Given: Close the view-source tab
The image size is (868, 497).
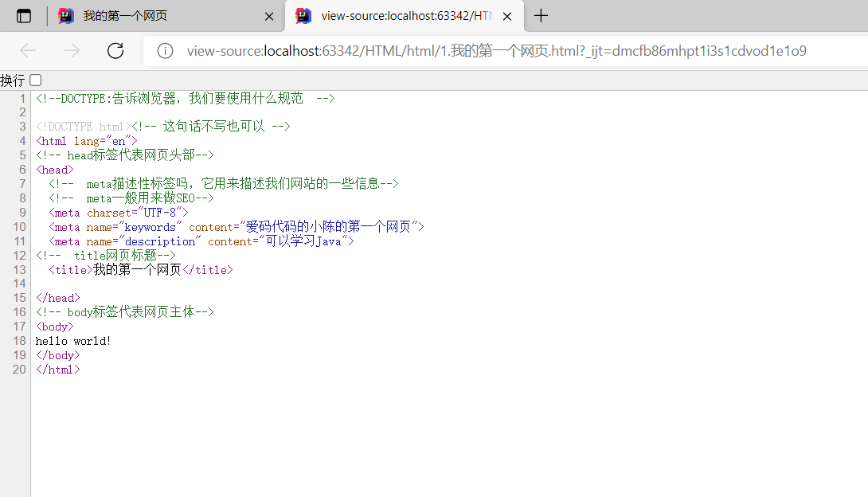Looking at the screenshot, I should point(507,15).
